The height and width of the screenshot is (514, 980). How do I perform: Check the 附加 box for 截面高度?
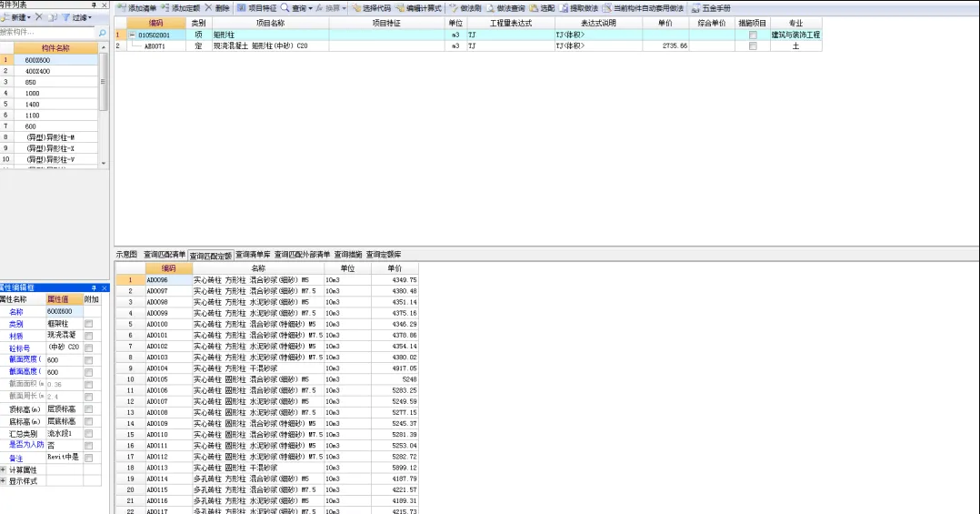pos(89,372)
